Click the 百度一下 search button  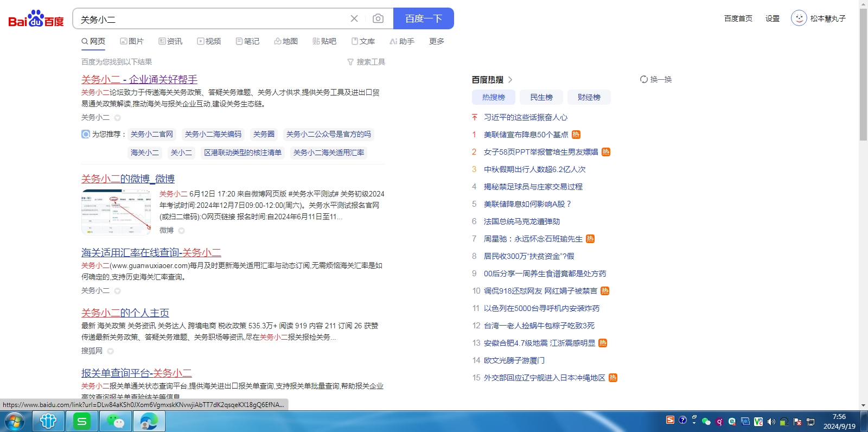[424, 18]
